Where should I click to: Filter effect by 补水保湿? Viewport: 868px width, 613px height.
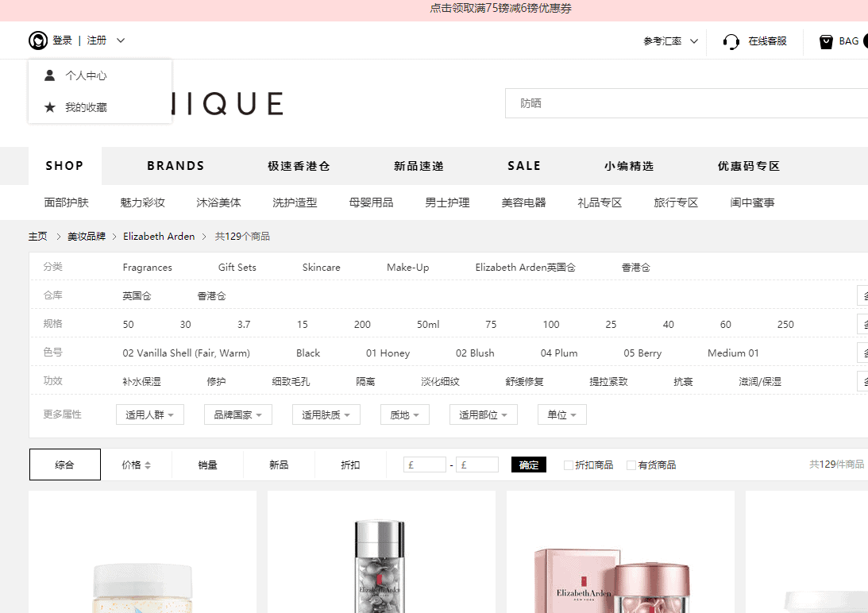coord(141,381)
